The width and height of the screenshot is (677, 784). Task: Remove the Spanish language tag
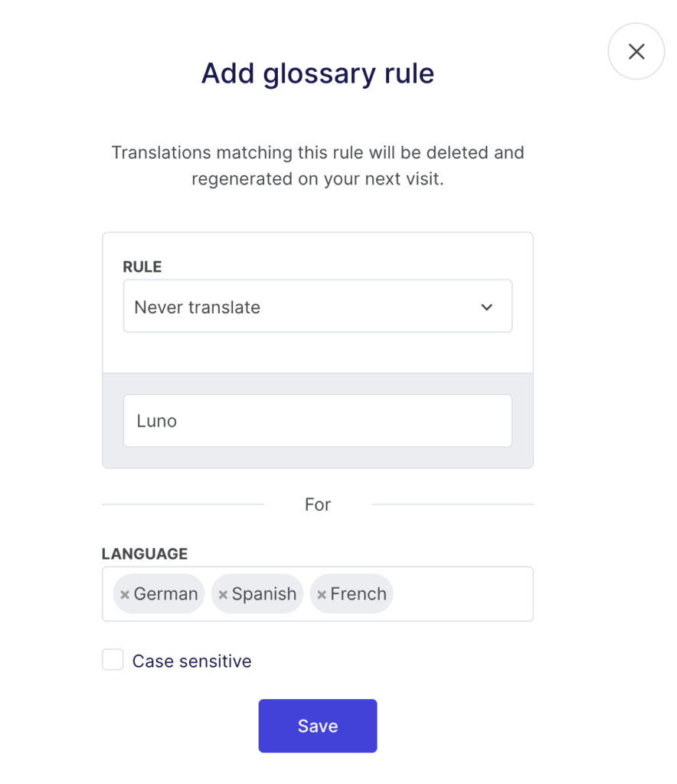[223, 594]
